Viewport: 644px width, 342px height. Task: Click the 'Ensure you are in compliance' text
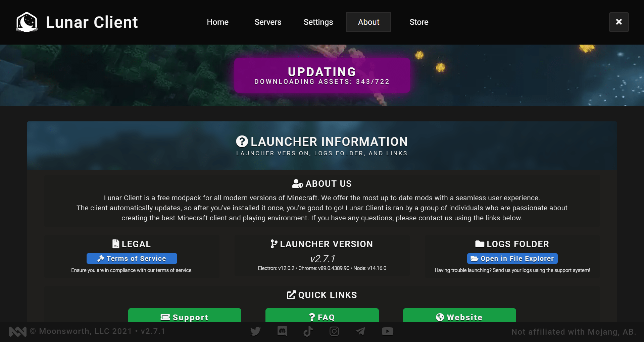[x=132, y=270]
